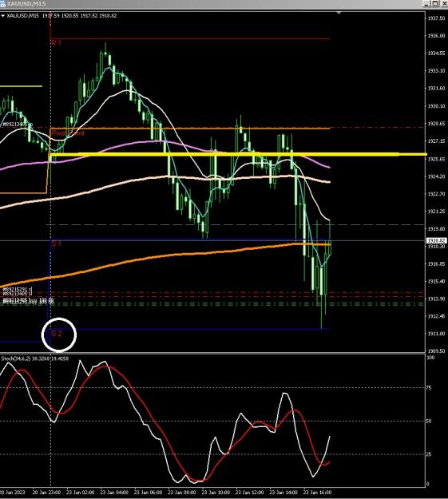The width and height of the screenshot is (448, 499).
Task: Maximize the XAUUSD,M15 chart window
Action: click(435, 3)
